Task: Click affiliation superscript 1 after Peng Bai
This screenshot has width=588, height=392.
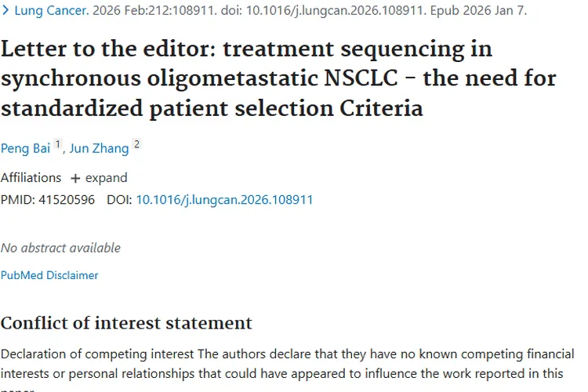Action: click(x=57, y=144)
